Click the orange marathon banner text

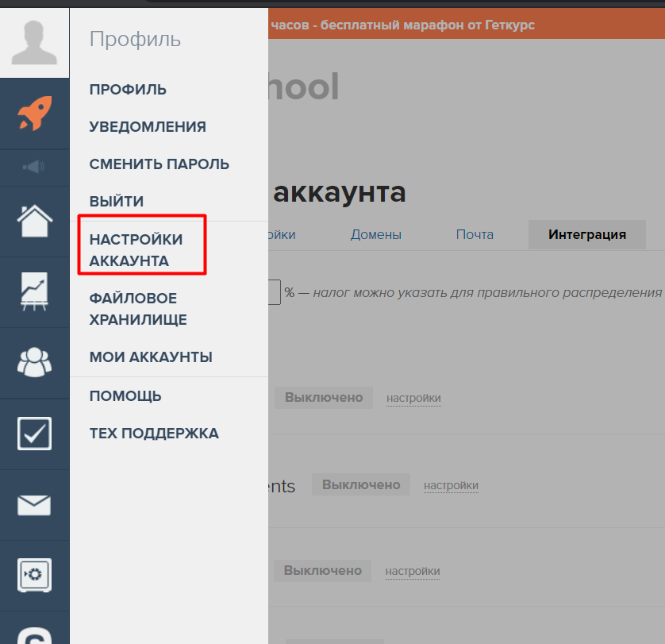(x=402, y=25)
